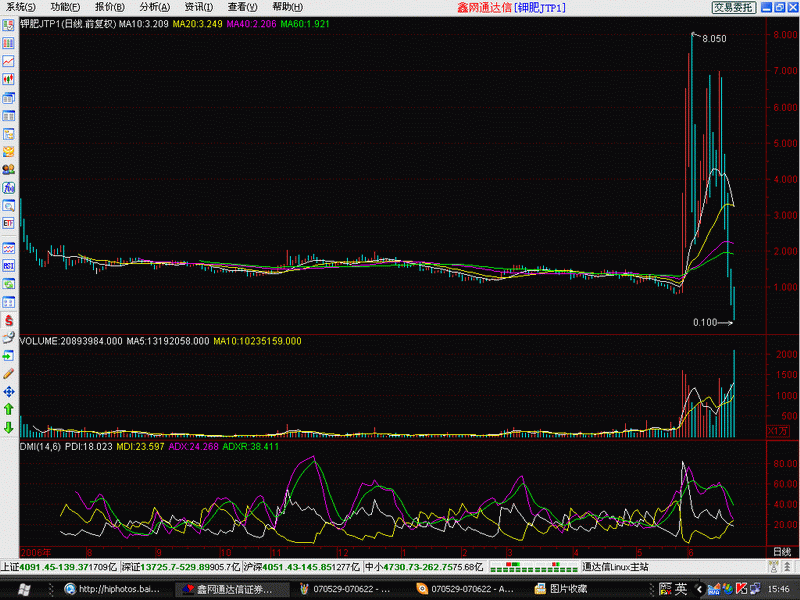Image resolution: width=800 pixels, height=600 pixels.
Task: Select the pencil drawing tool icon
Action: pos(8,374)
